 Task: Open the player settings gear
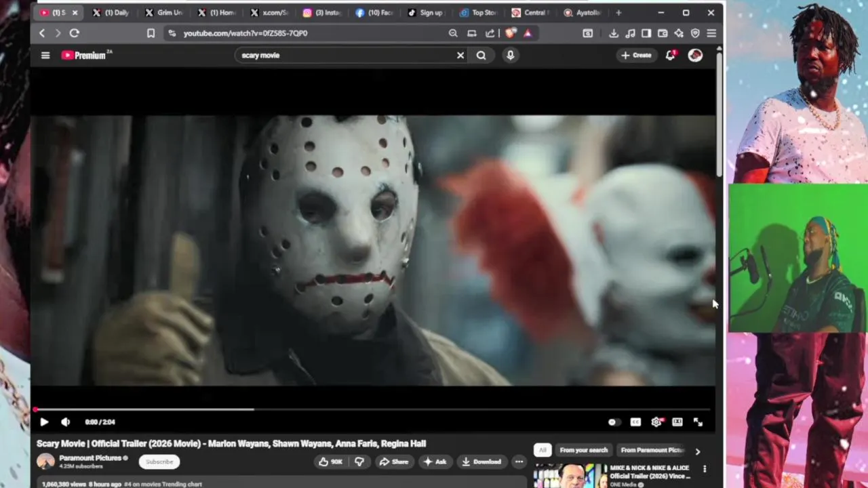pos(656,422)
